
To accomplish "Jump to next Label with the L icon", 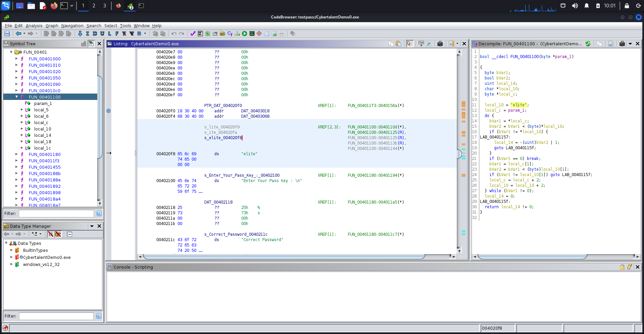I will 110,34.
